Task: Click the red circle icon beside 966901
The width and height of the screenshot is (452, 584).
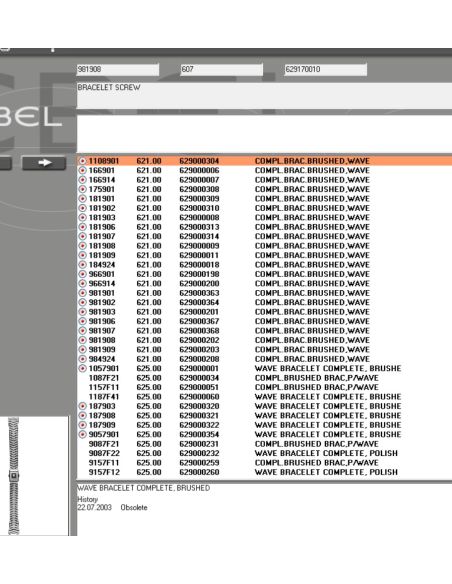Action: click(x=82, y=274)
